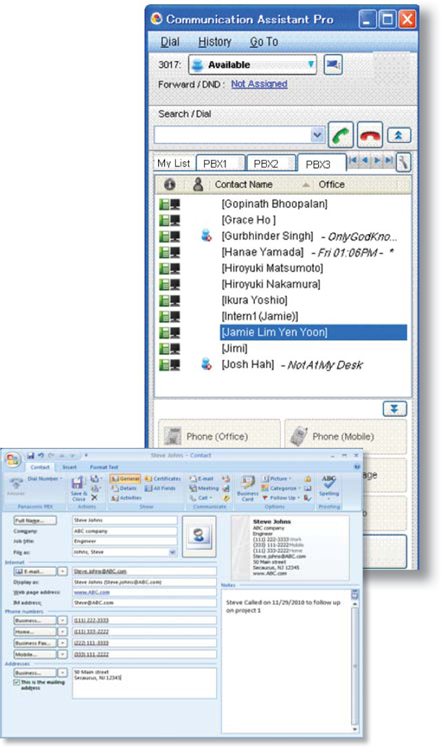
Task: Open the File as dropdown arrow
Action: (x=172, y=551)
